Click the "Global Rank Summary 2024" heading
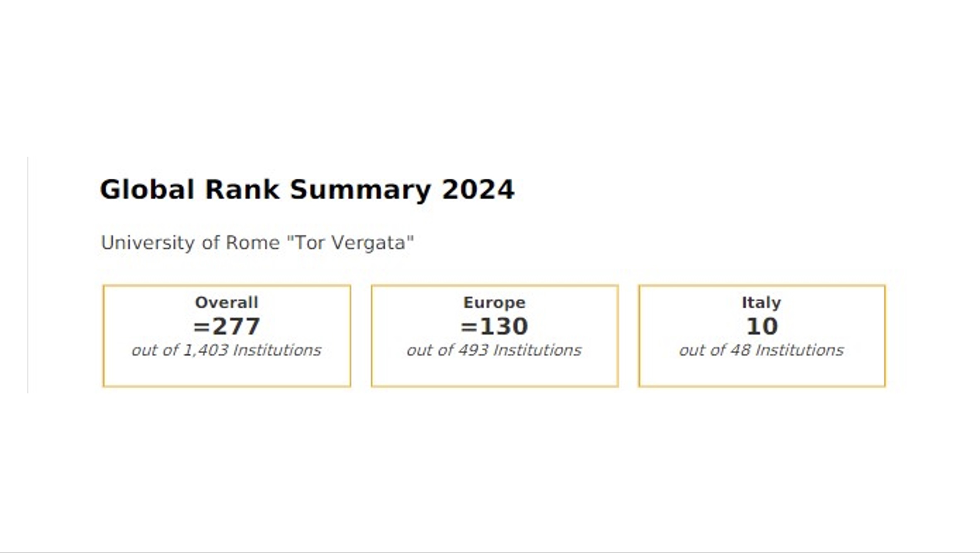Screen dimensions: 980x553 coord(307,190)
